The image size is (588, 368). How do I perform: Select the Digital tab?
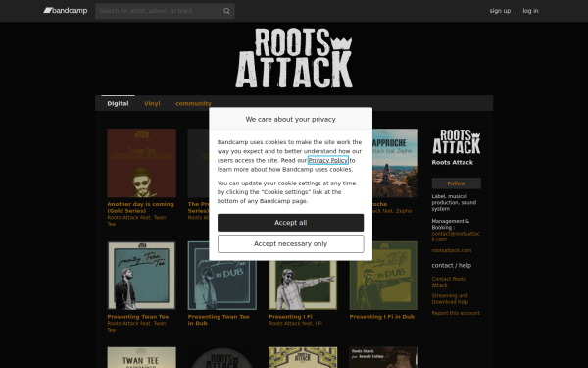pos(118,103)
